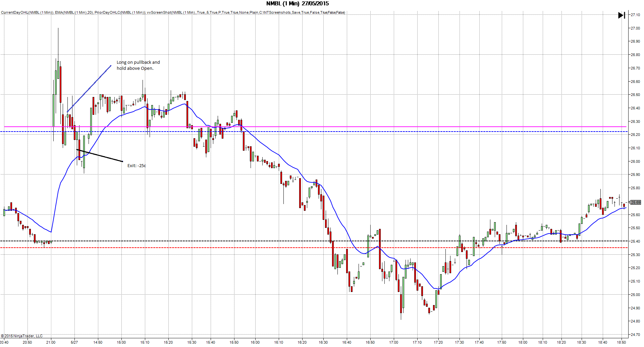The width and height of the screenshot is (644, 347).
Task: Click the 17:00 time axis label
Action: pos(394,342)
